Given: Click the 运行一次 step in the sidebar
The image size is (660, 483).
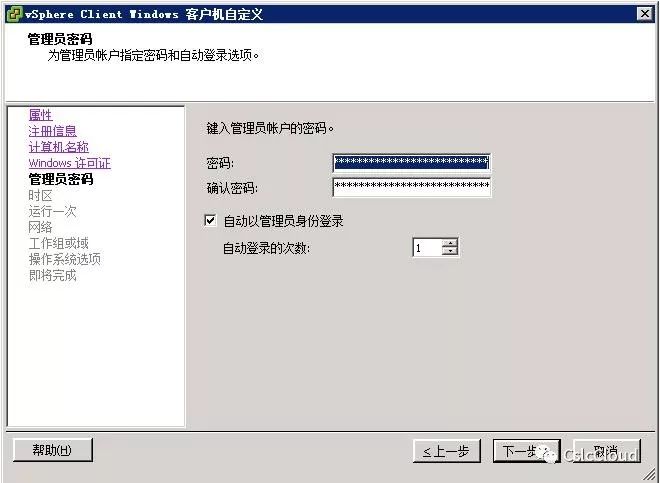Looking at the screenshot, I should point(53,211).
